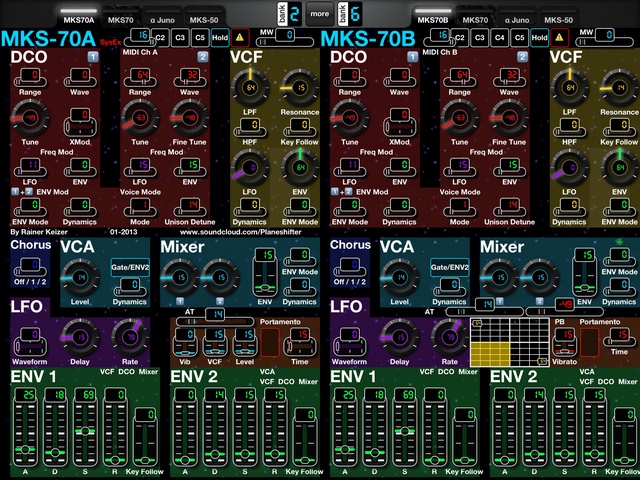This screenshot has width=640, height=480.
Task: Adjust MKS-70A MW slider
Action: click(x=284, y=38)
